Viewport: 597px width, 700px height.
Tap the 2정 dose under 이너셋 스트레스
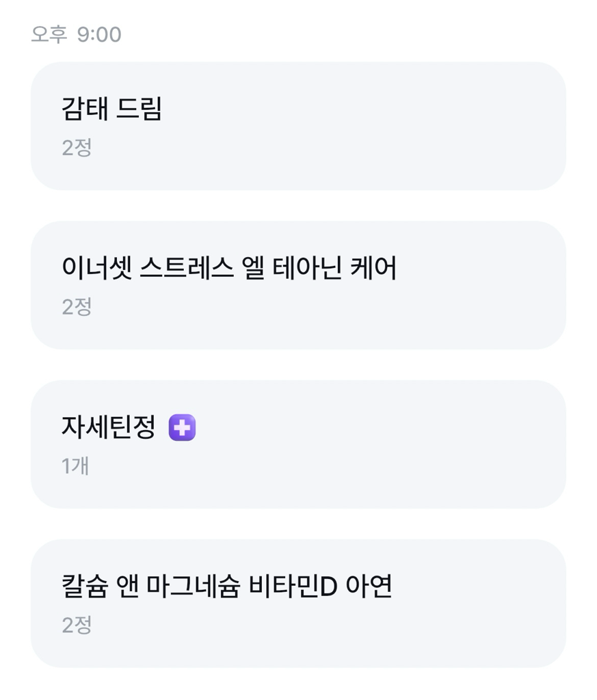pyautogui.click(x=77, y=307)
